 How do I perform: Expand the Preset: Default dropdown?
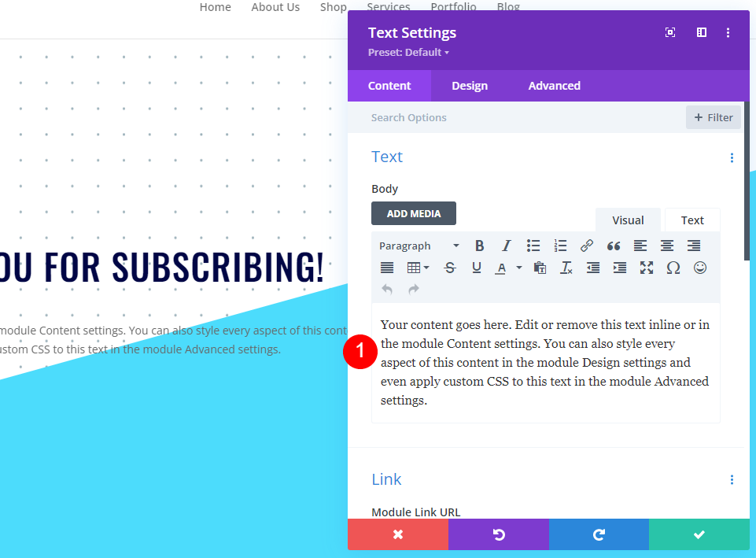point(408,53)
